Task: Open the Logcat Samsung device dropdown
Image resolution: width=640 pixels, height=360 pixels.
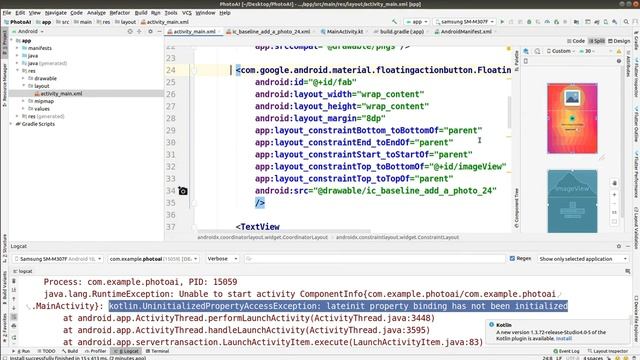Action: [x=58, y=259]
